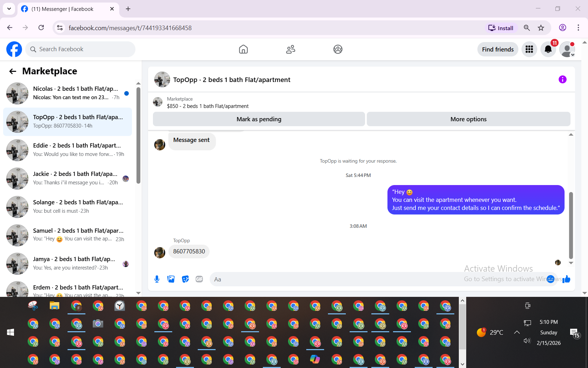588x368 pixels.
Task: Click the taskbar overflow scrollbar thumb
Action: [462, 327]
